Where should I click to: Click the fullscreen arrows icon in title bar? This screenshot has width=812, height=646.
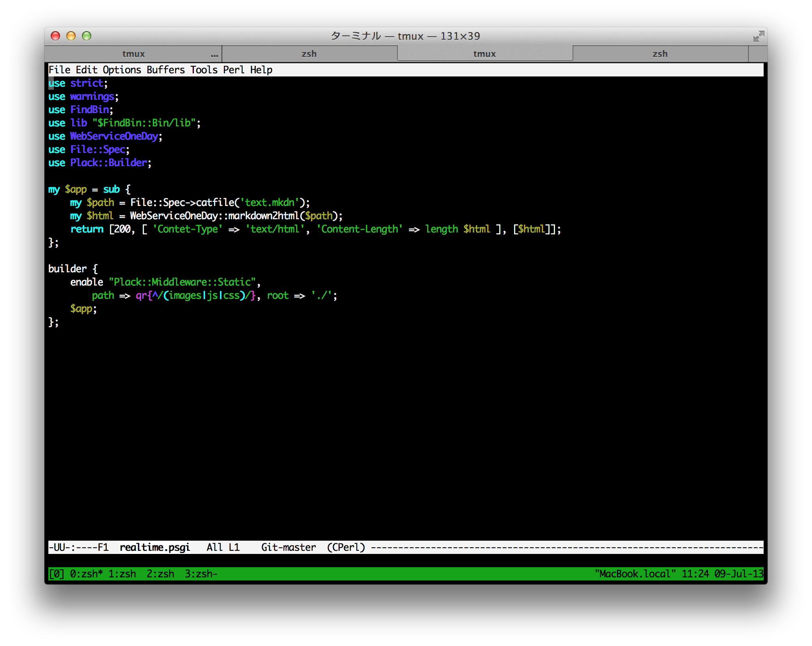[759, 36]
